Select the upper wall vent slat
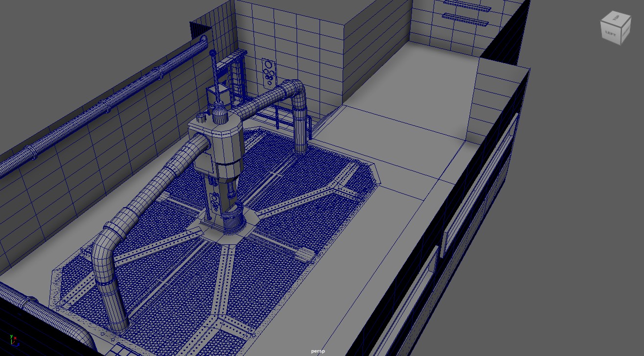 point(466,5)
